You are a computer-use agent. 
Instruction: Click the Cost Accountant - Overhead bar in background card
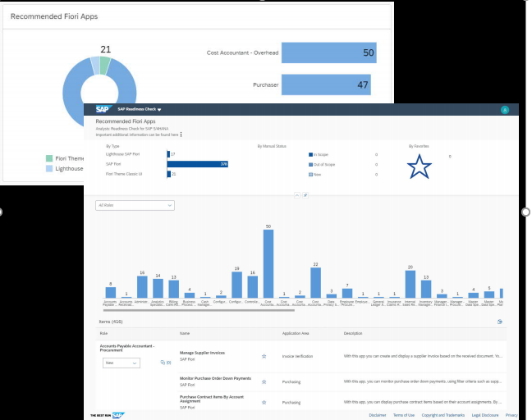tap(329, 52)
